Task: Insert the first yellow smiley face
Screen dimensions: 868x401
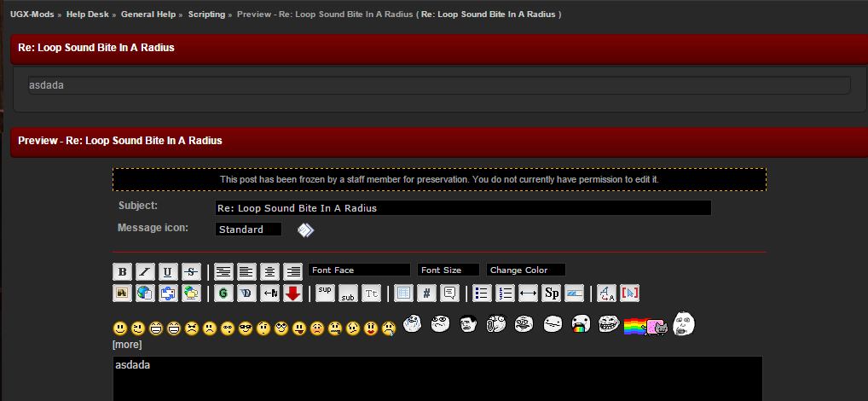Action: 120,328
